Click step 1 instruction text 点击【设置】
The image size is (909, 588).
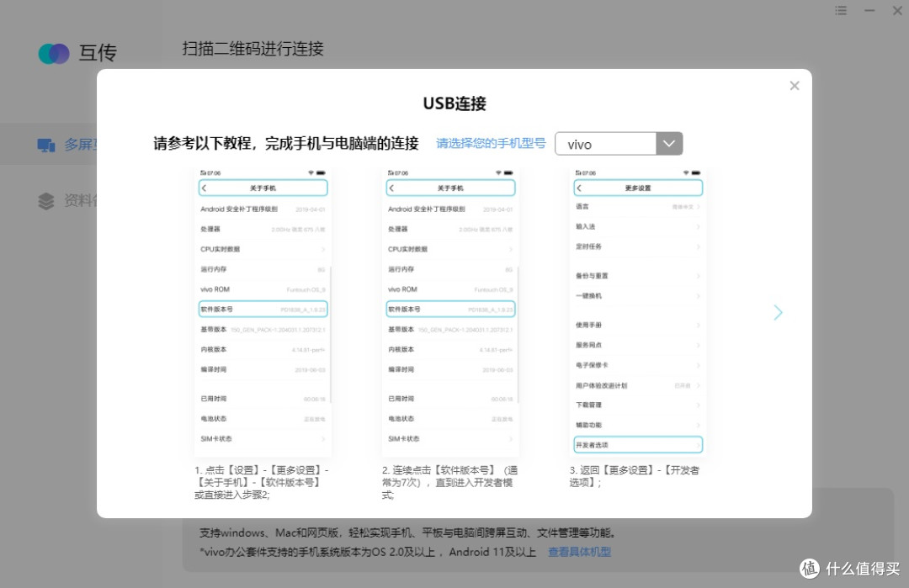262,483
